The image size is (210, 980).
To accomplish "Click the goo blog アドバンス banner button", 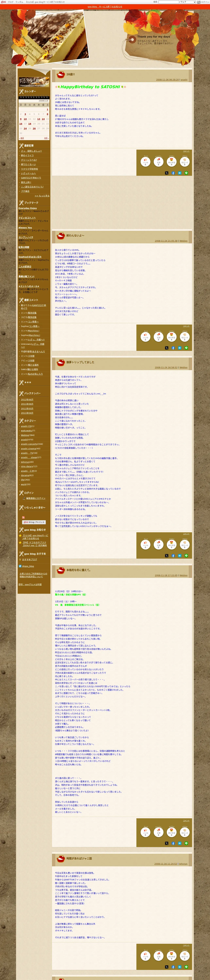I will [34, 522].
